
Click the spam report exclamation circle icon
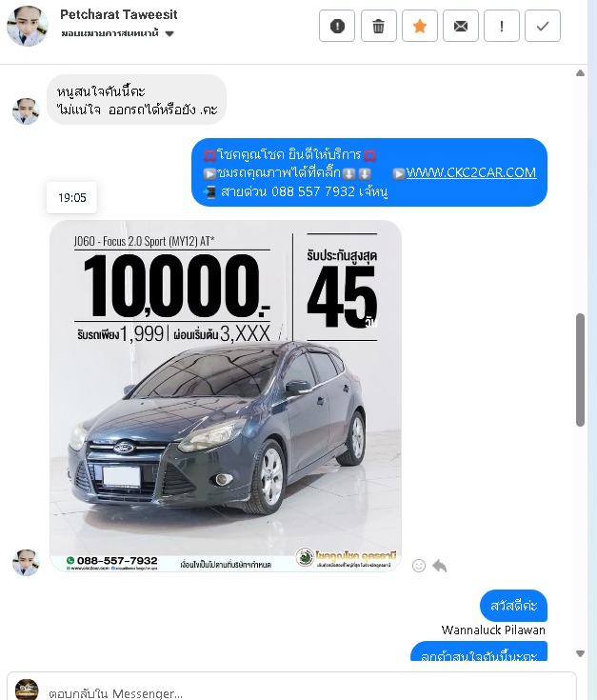tap(337, 26)
